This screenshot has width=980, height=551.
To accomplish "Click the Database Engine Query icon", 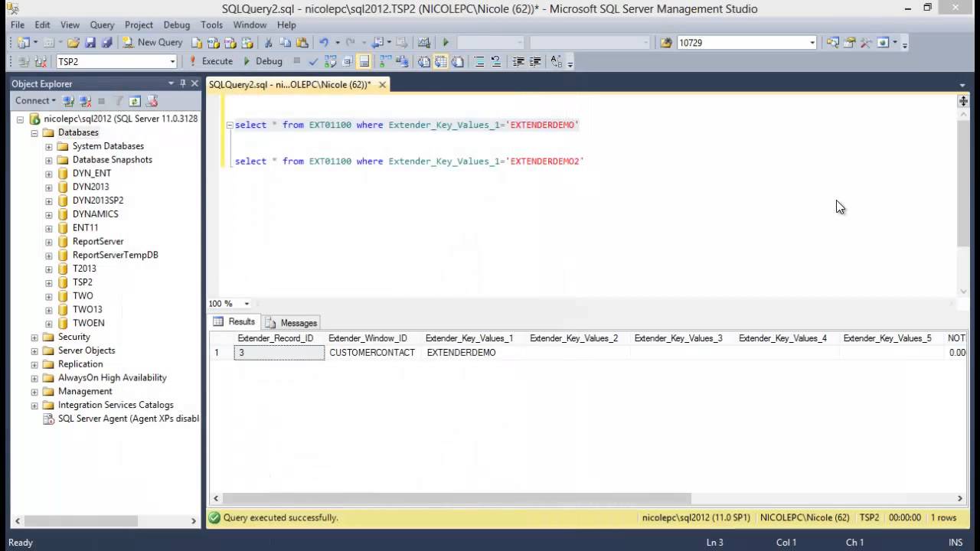I will pos(197,43).
